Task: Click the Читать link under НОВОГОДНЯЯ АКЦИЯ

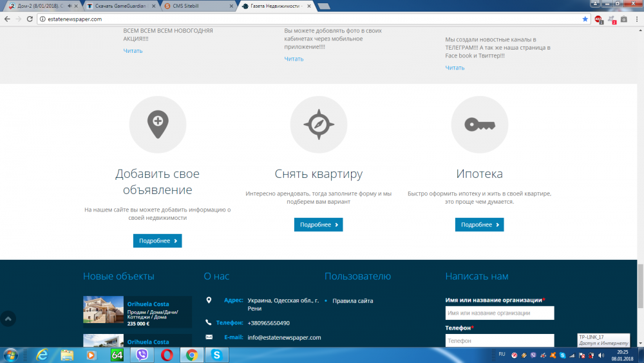Action: tap(133, 51)
